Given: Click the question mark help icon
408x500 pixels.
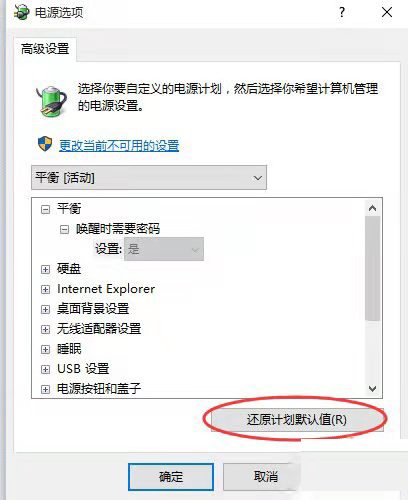Looking at the screenshot, I should 342,12.
